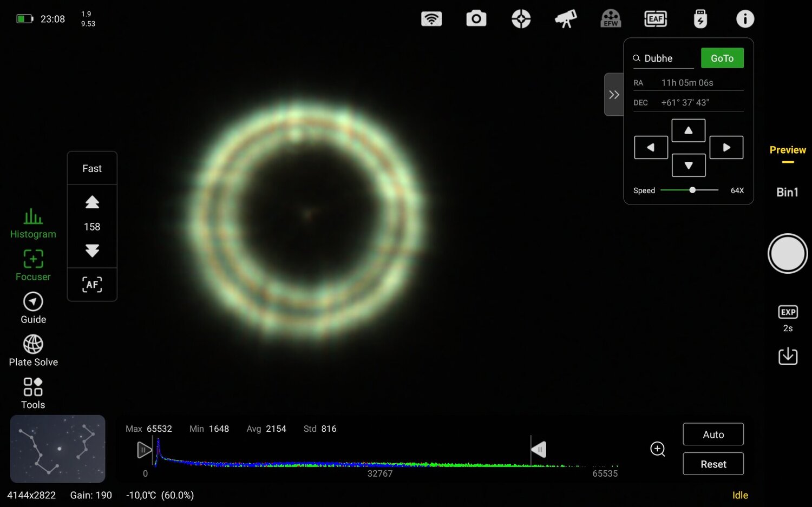Trigger autofocus with the AF button
This screenshot has width=812, height=507.
91,284
